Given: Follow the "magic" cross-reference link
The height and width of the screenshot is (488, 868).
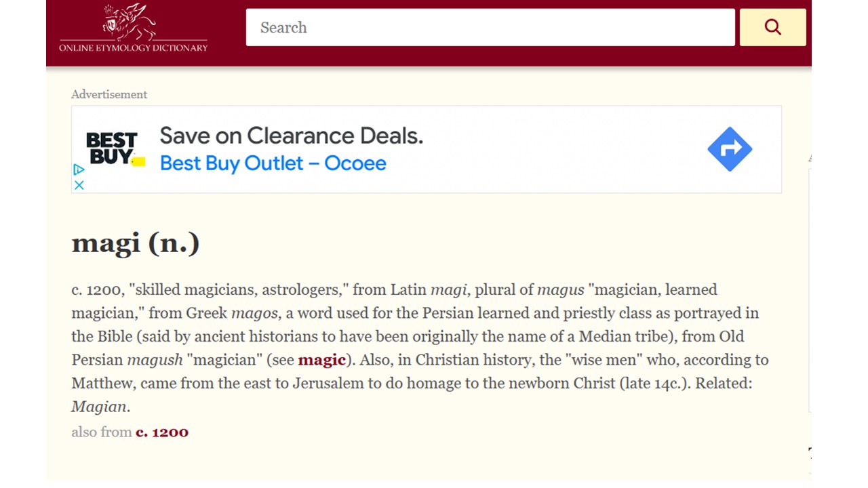Looking at the screenshot, I should (x=321, y=360).
